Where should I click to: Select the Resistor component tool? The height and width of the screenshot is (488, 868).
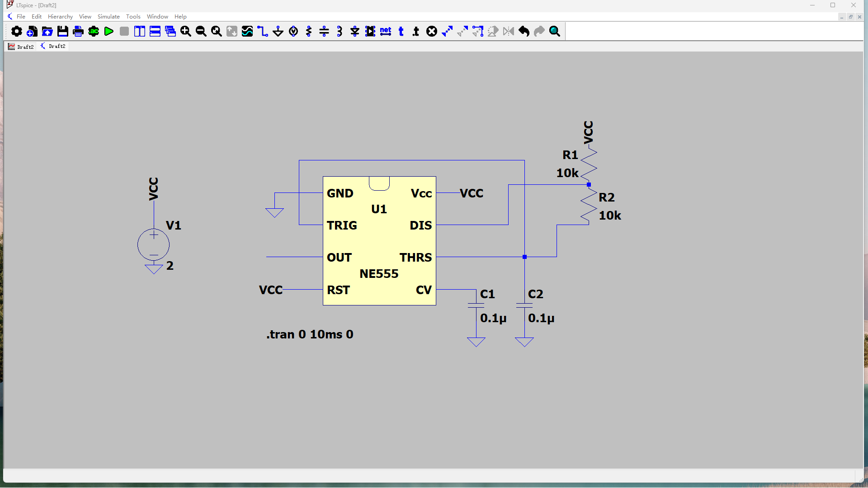[309, 31]
